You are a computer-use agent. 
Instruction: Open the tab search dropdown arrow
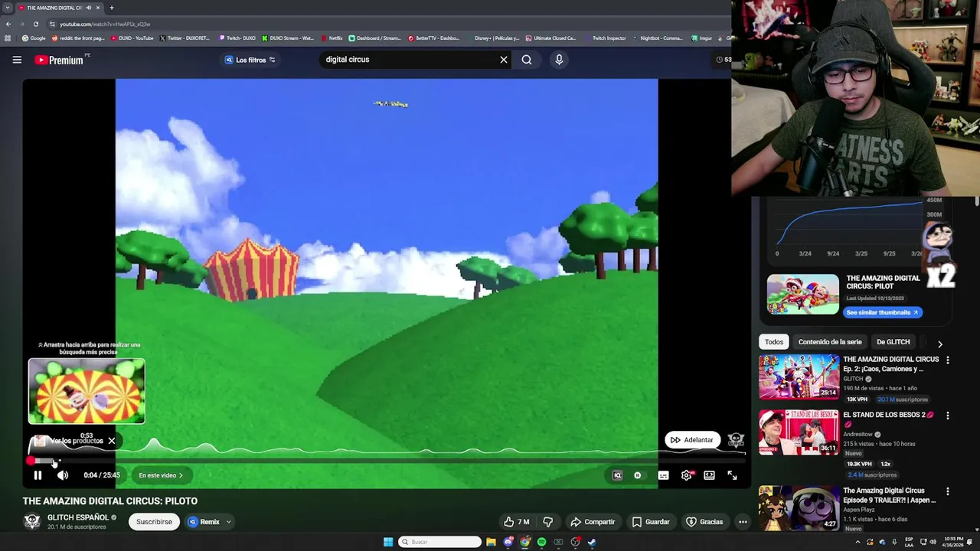7,8
